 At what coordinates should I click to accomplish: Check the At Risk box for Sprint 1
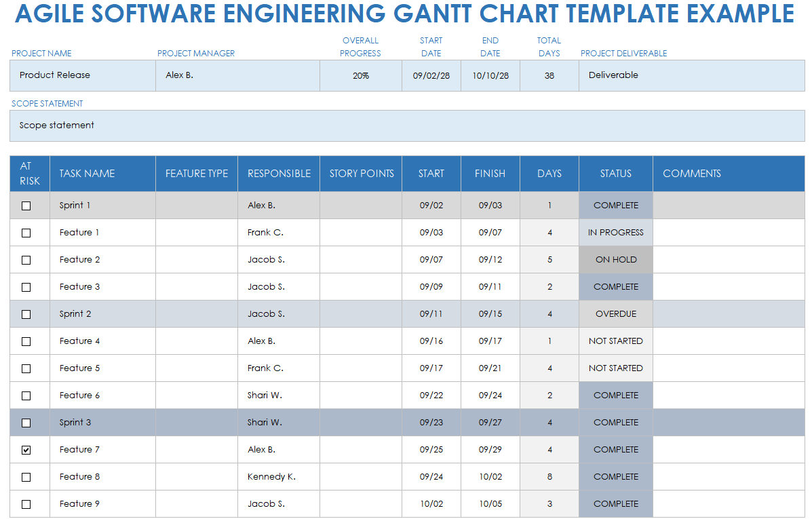(26, 206)
